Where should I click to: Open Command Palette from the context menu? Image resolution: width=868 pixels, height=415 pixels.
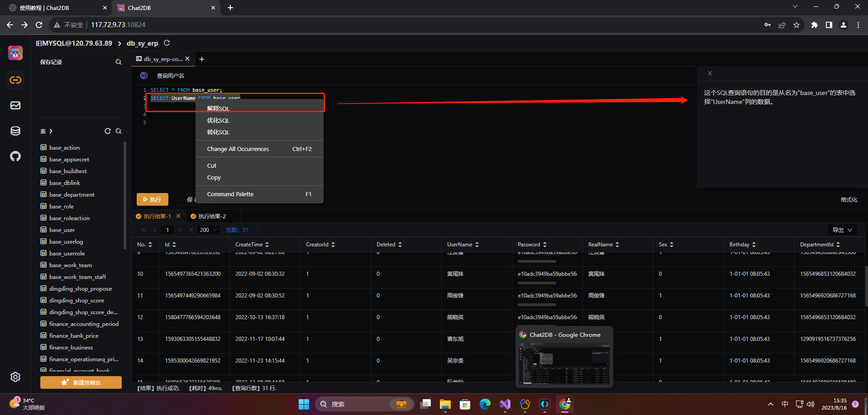coord(259,194)
